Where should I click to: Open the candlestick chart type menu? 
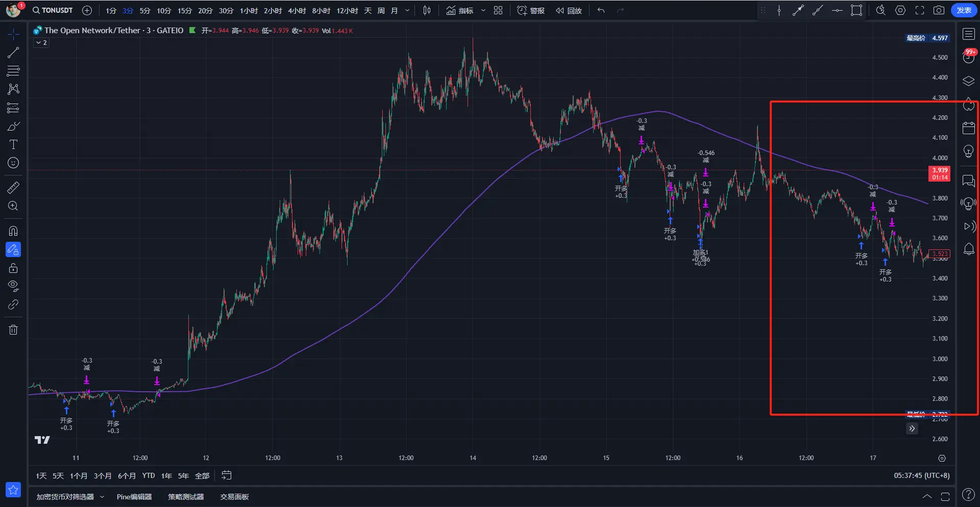[x=427, y=11]
